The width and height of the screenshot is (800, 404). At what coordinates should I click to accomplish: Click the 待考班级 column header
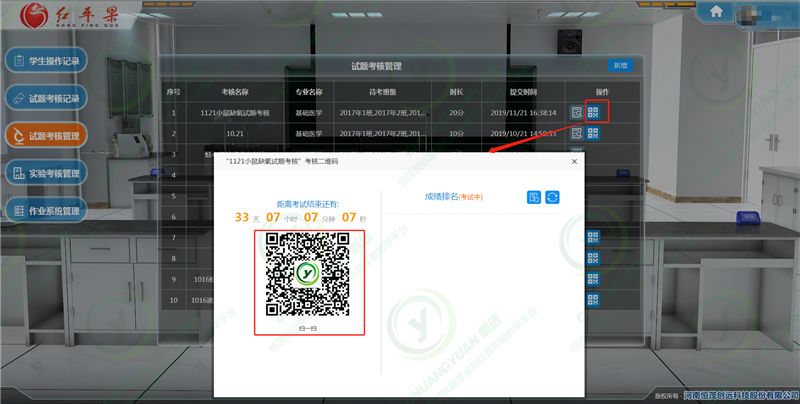(383, 92)
